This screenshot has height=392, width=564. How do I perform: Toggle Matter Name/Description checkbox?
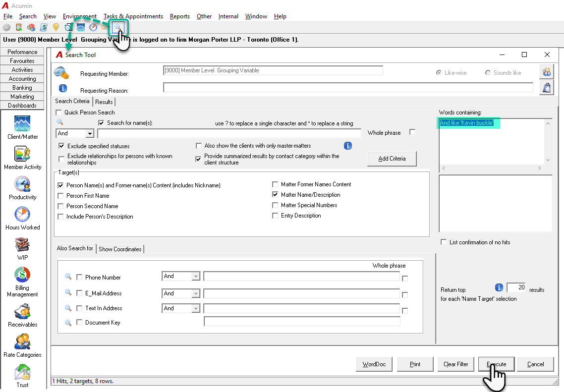tap(275, 195)
